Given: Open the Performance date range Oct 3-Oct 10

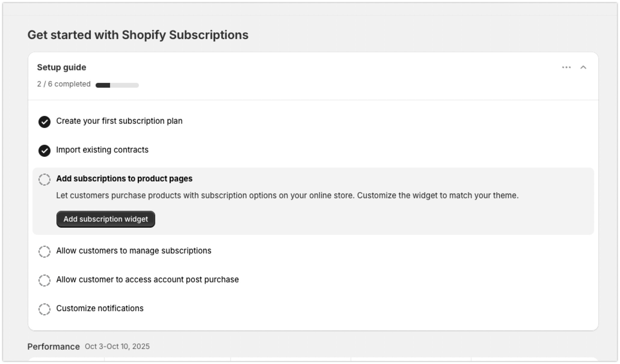Looking at the screenshot, I should point(117,347).
